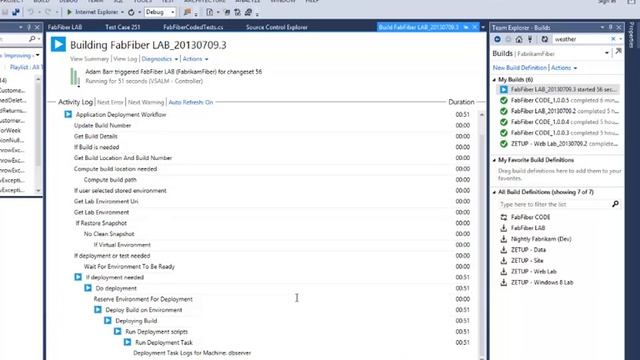The image size is (640, 360).
Task: Click the View Summary link
Action: (89, 59)
